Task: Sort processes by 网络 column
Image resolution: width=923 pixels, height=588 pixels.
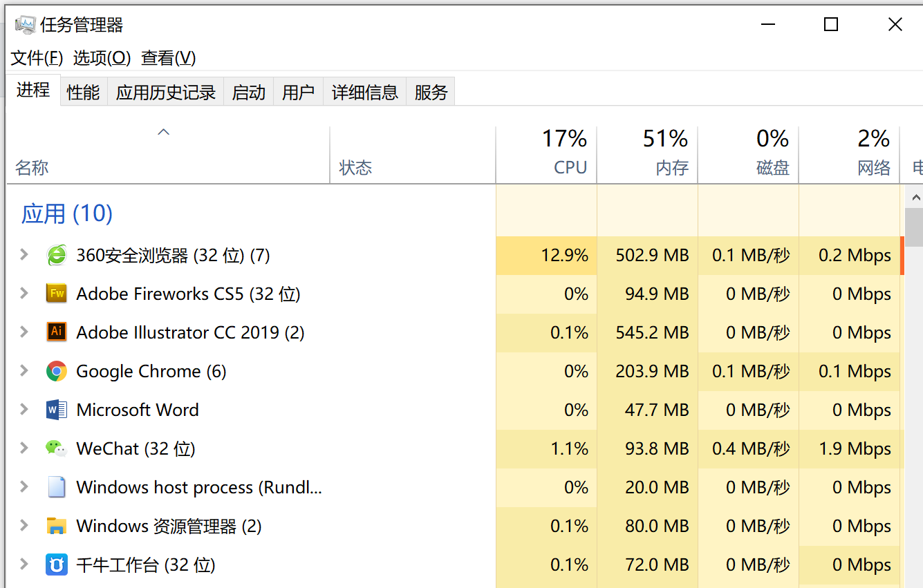Action: click(x=849, y=155)
